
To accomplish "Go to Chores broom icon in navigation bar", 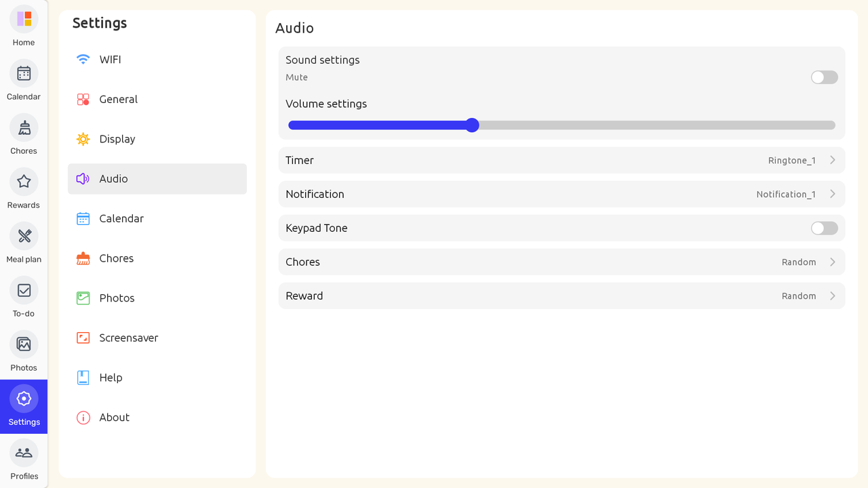I will pyautogui.click(x=24, y=127).
